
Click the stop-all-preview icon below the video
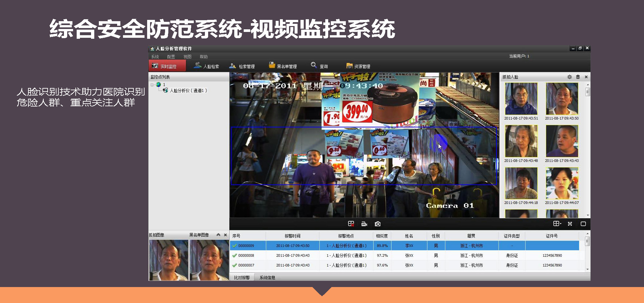(351, 224)
